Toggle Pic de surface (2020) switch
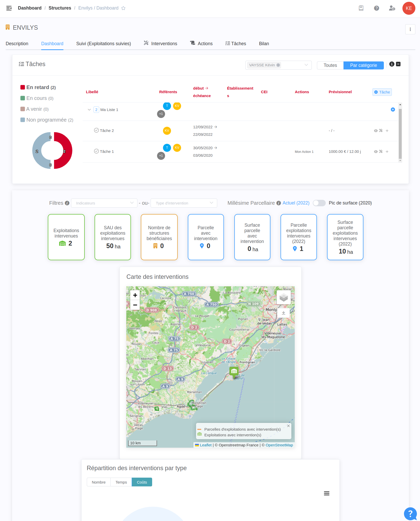The width and height of the screenshot is (420, 521). point(319,203)
